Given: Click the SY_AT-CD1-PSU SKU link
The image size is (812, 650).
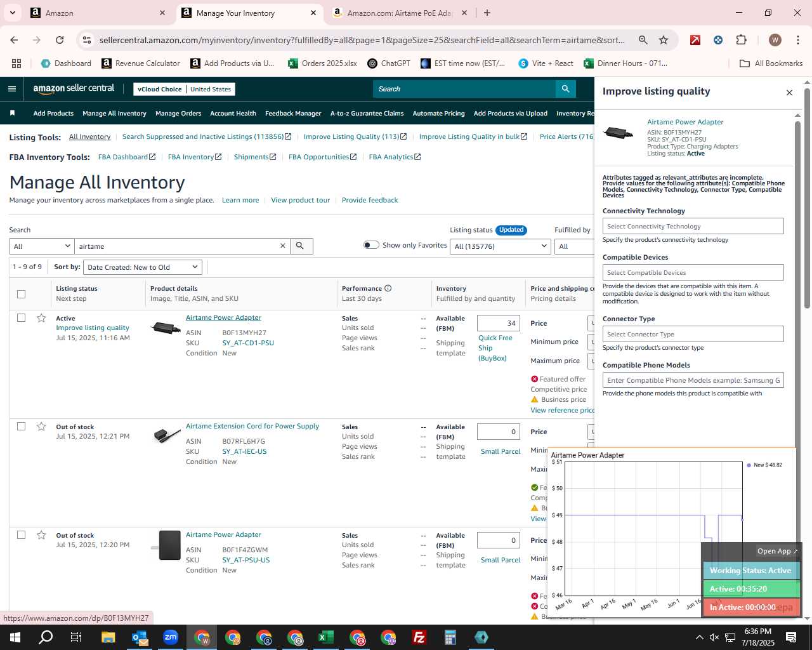Looking at the screenshot, I should pyautogui.click(x=248, y=343).
